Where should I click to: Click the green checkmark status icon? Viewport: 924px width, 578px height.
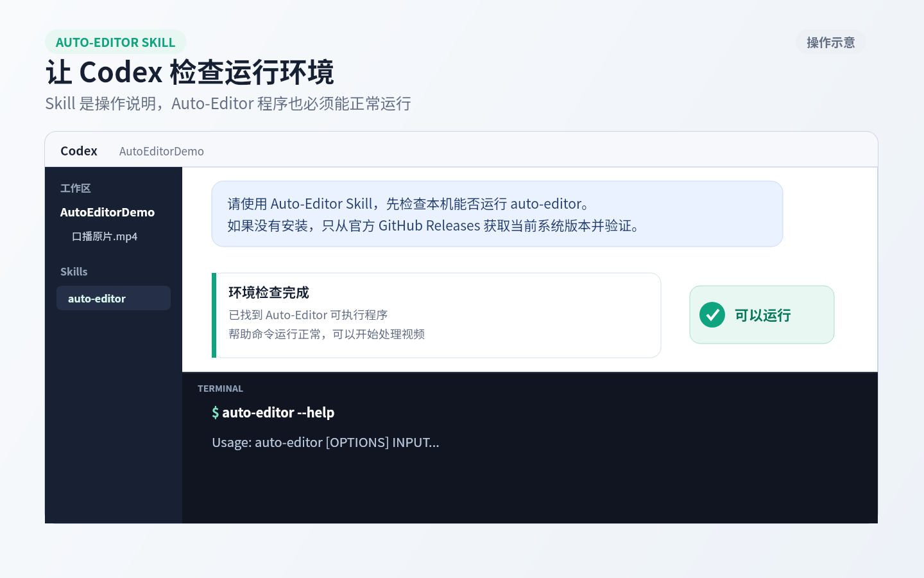coord(712,315)
